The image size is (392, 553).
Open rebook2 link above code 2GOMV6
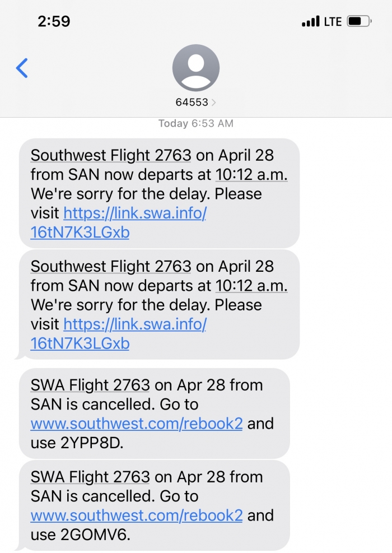coord(137,515)
